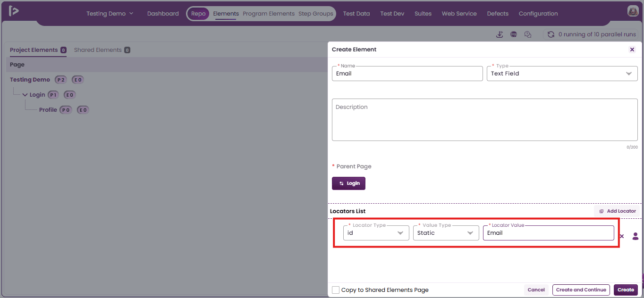
Task: Click the person icon beside locator row
Action: [x=636, y=236]
